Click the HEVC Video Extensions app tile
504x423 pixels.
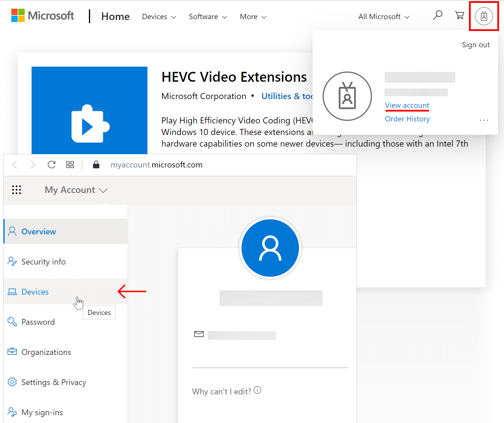[90, 110]
